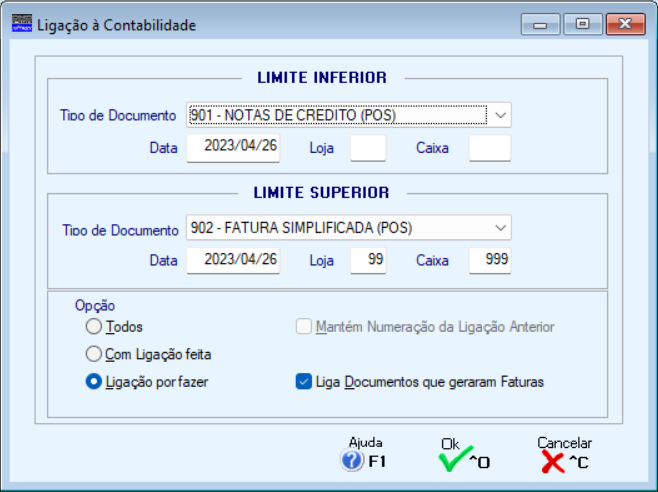
Task: Click the Limite Superior Data field
Action: click(233, 261)
